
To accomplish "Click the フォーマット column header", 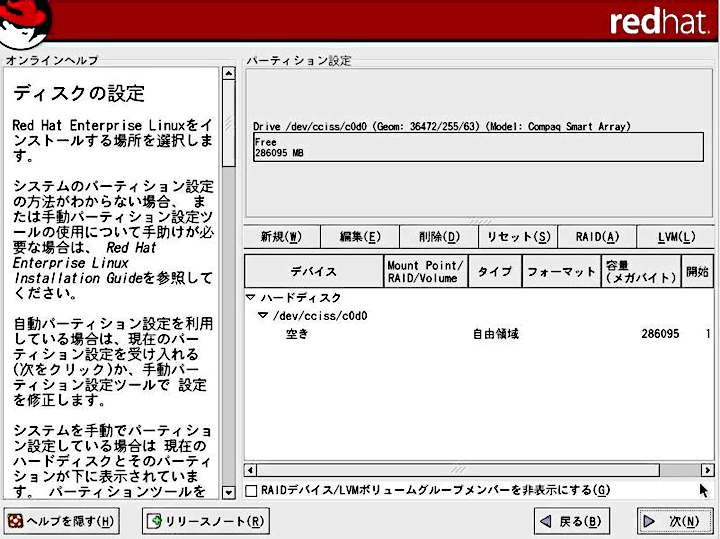I will 562,271.
